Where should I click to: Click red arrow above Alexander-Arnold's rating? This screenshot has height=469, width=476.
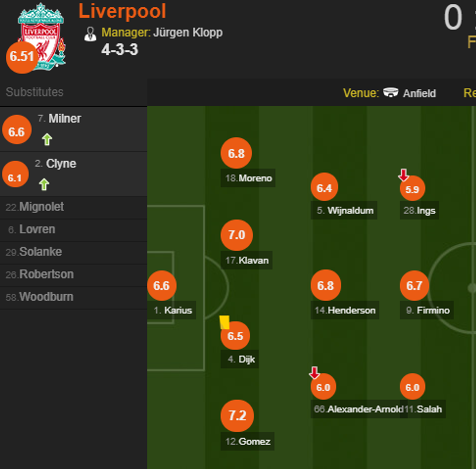point(314,373)
